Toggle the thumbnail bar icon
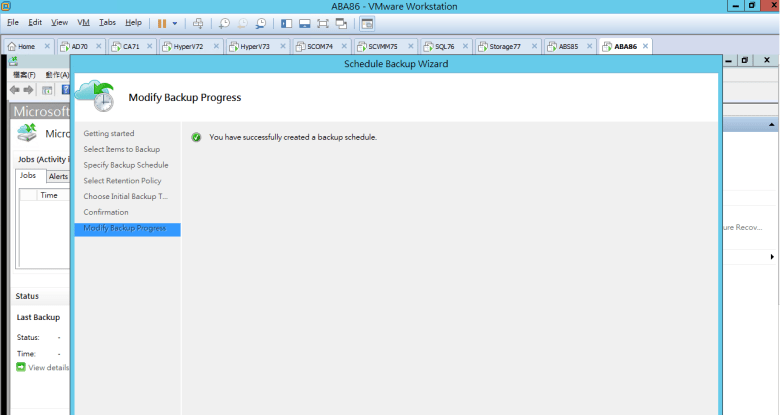The width and height of the screenshot is (780, 415). [304, 22]
